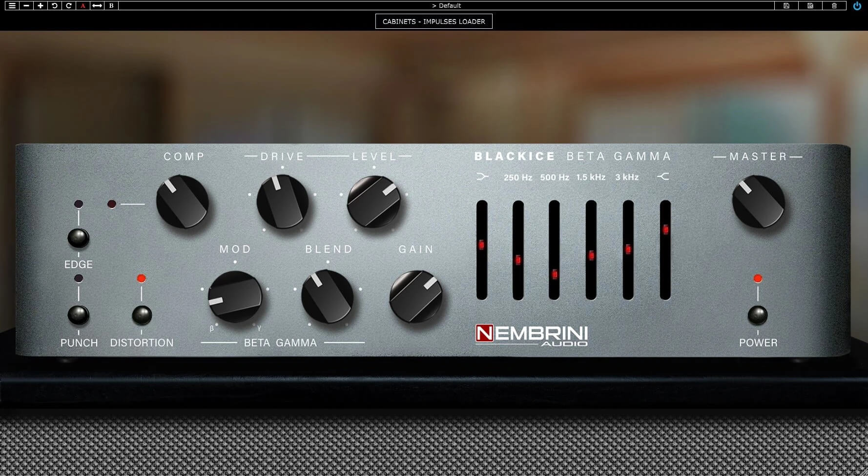Click the undo arrow icon
Screen dimensions: 868x476
pos(55,6)
